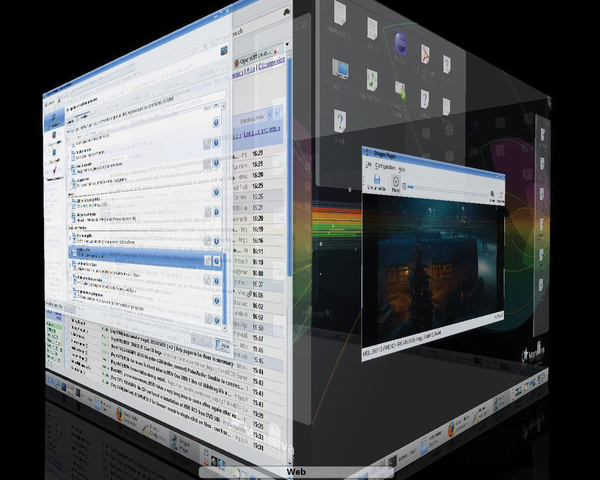Image resolution: width=600 pixels, height=480 pixels.
Task: Click the Pause button in Dragon Player
Action: tap(395, 184)
